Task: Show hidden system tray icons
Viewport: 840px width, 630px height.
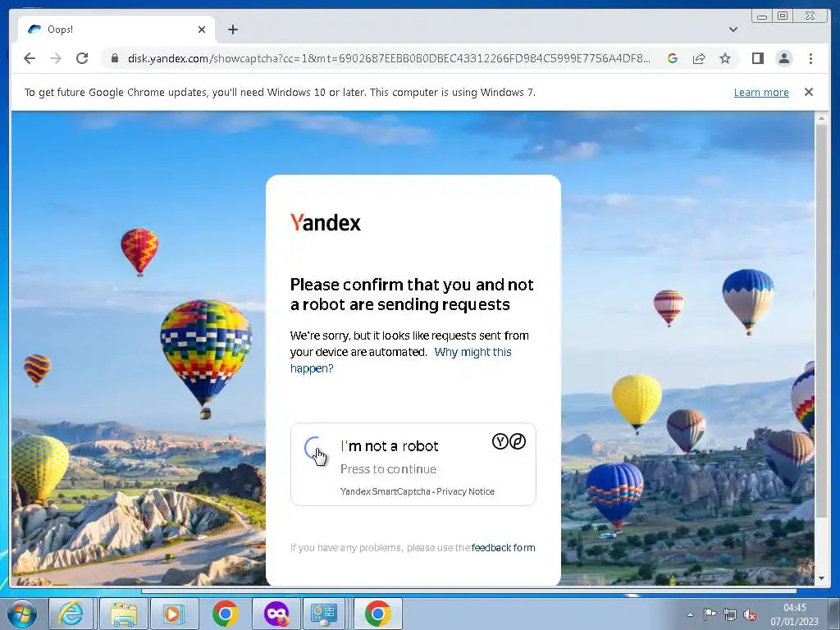Action: click(x=690, y=614)
